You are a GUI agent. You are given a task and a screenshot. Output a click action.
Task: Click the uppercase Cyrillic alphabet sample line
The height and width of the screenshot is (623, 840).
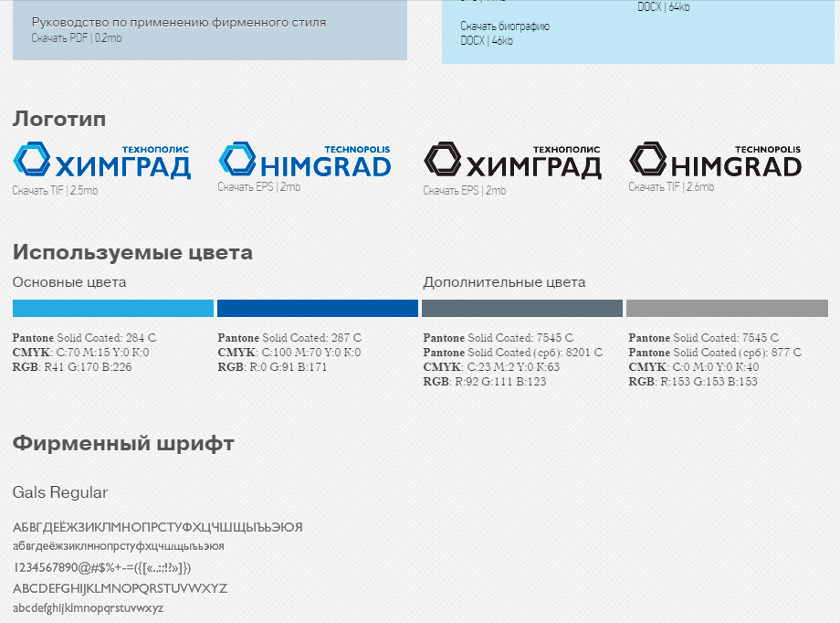tap(158, 528)
